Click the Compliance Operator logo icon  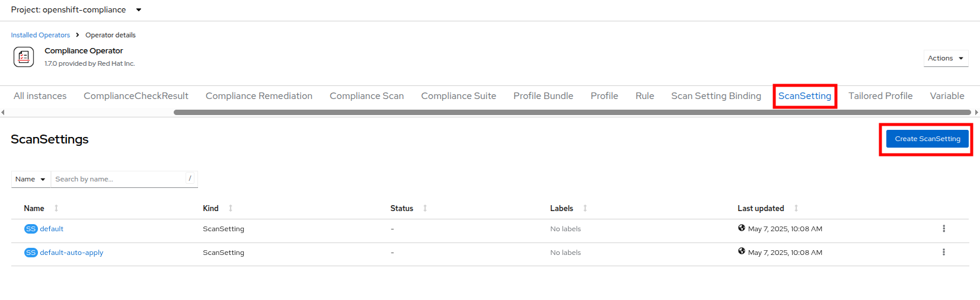24,57
